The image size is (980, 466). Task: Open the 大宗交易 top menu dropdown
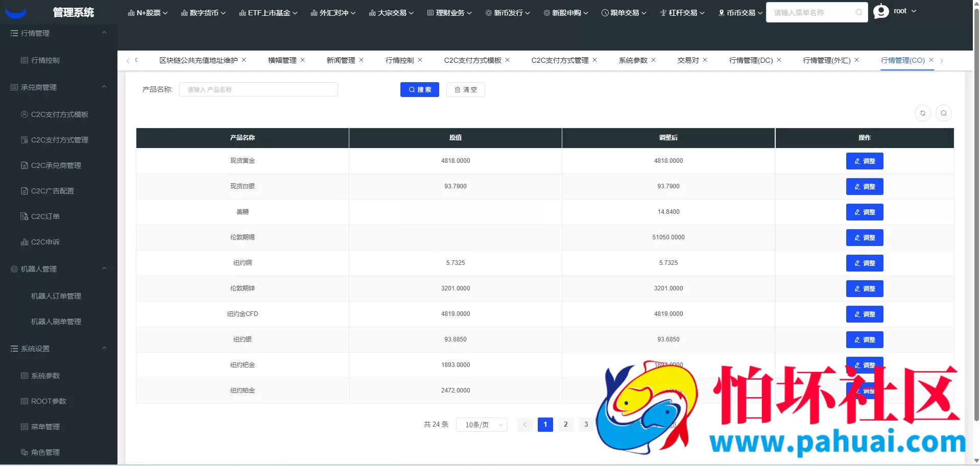tap(391, 13)
